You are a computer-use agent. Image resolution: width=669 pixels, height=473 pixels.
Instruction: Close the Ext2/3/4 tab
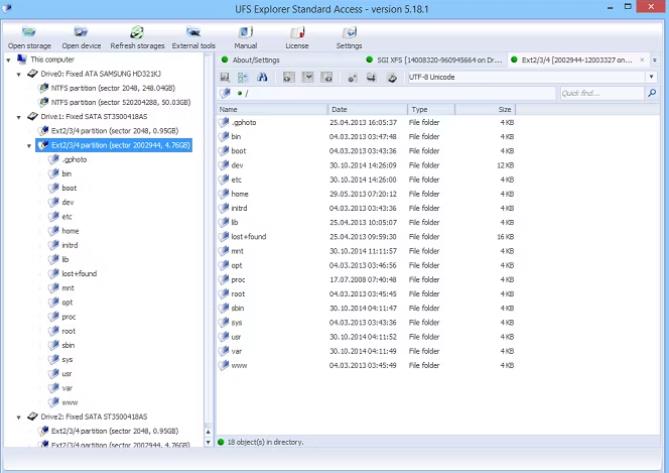[x=642, y=60]
